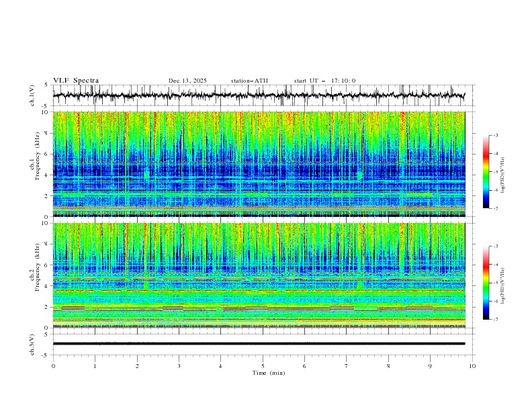532x411 pixels.
Task: Click the "-3" label on ch.1 color scale
Action: click(x=495, y=136)
